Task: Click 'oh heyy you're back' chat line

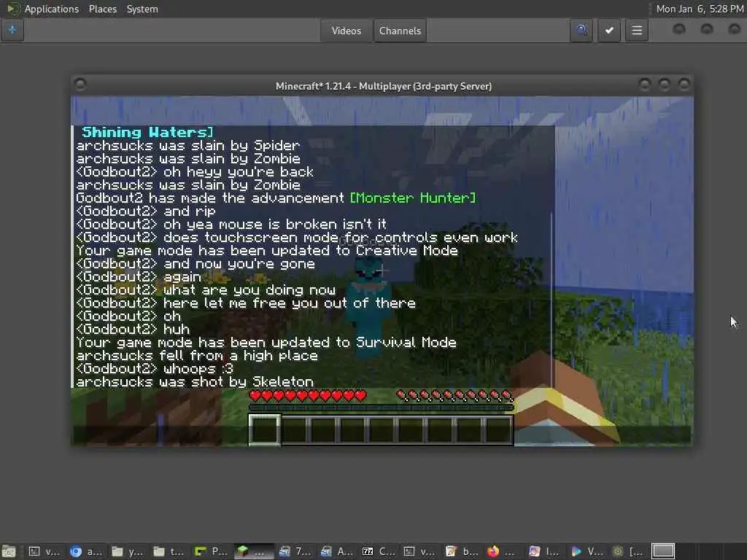Action: click(239, 171)
